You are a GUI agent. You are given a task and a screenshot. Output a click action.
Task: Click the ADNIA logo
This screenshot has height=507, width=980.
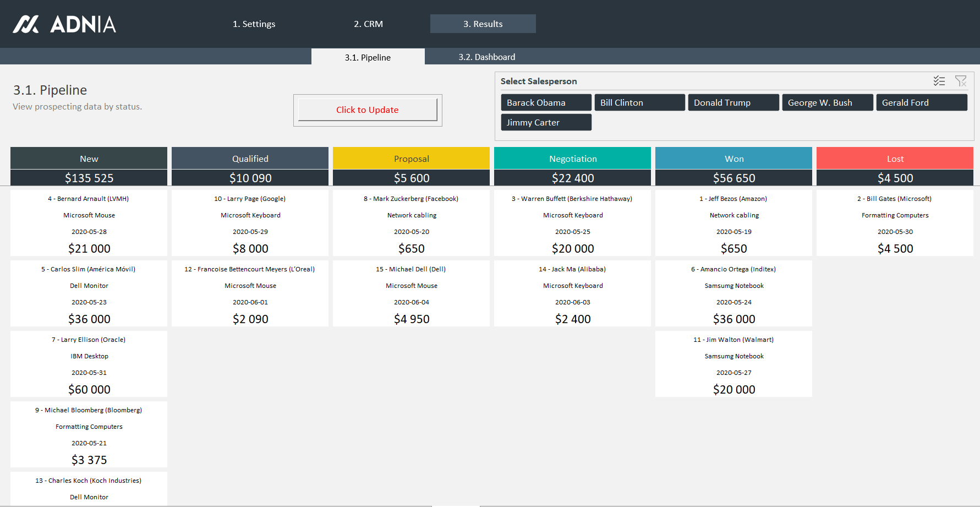pyautogui.click(x=64, y=24)
